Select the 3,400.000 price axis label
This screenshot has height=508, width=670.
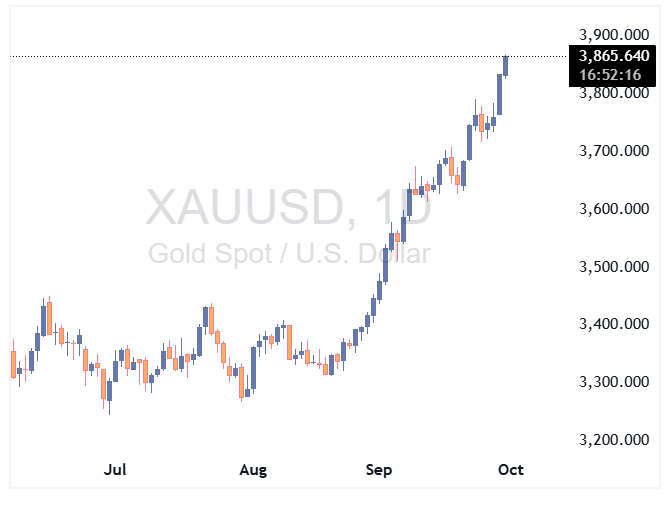coord(613,324)
